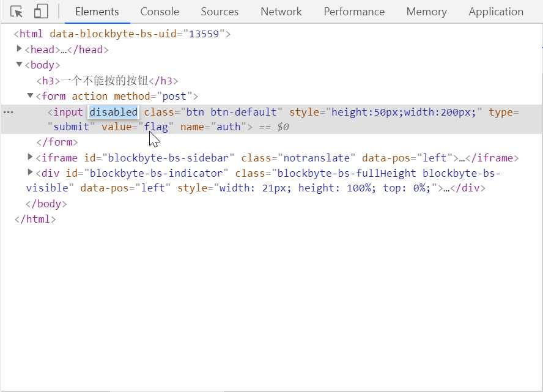
Task: Switch to the Network tab
Action: (281, 12)
